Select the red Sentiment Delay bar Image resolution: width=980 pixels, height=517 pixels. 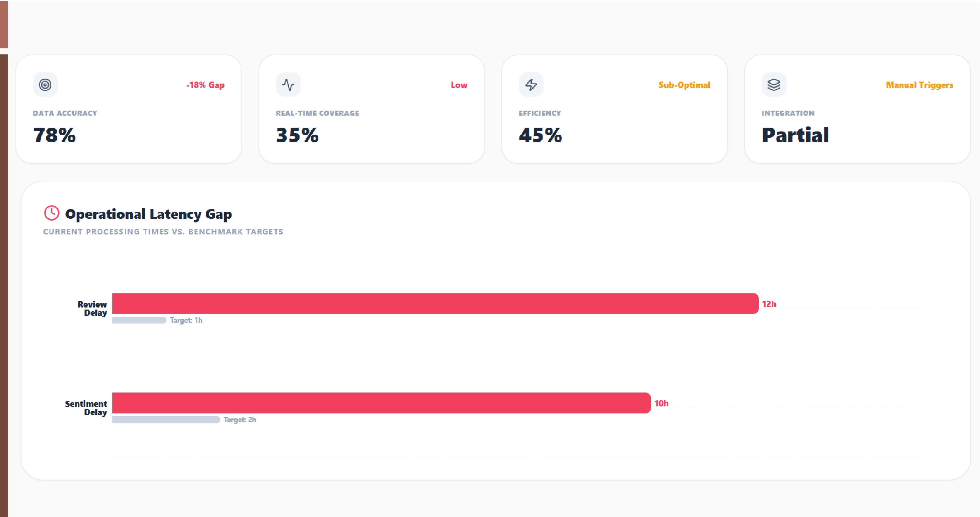pos(381,403)
